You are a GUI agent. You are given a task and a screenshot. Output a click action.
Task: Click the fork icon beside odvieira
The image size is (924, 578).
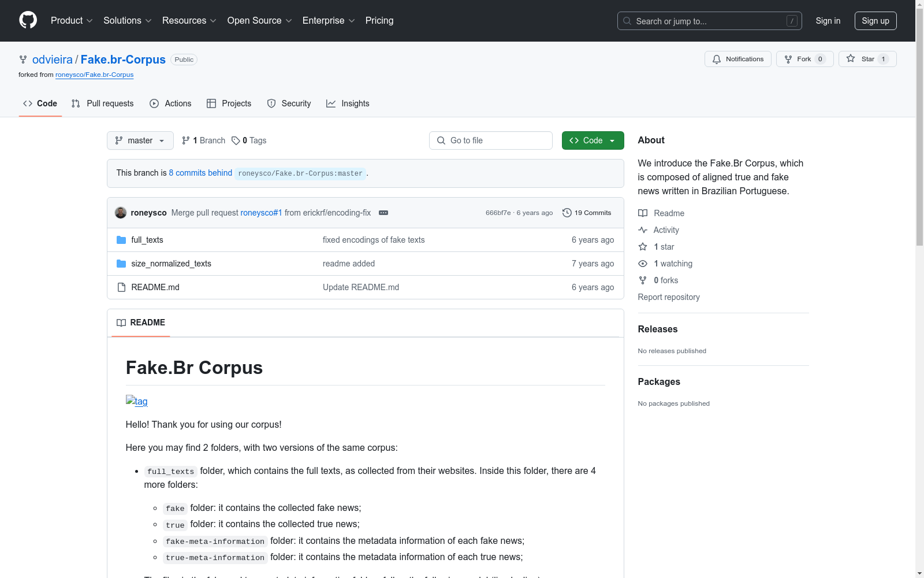(x=23, y=60)
